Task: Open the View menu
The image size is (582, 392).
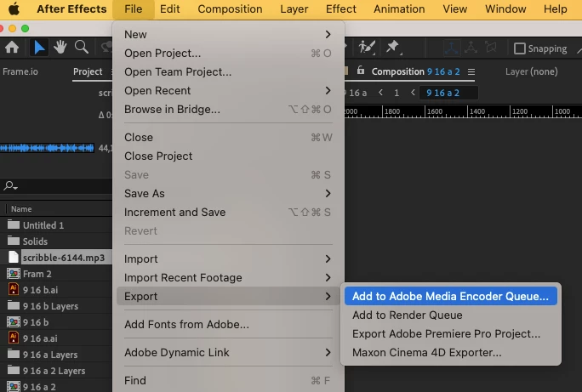Action: point(454,9)
